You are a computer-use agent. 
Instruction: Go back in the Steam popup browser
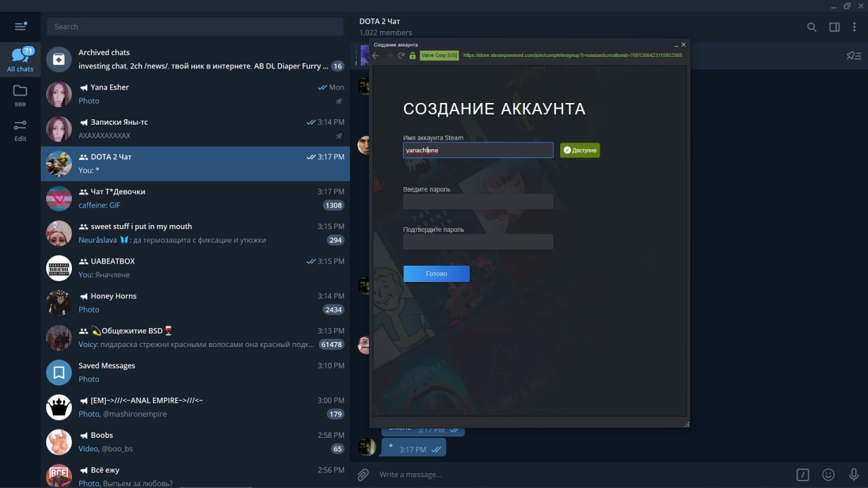click(x=376, y=56)
